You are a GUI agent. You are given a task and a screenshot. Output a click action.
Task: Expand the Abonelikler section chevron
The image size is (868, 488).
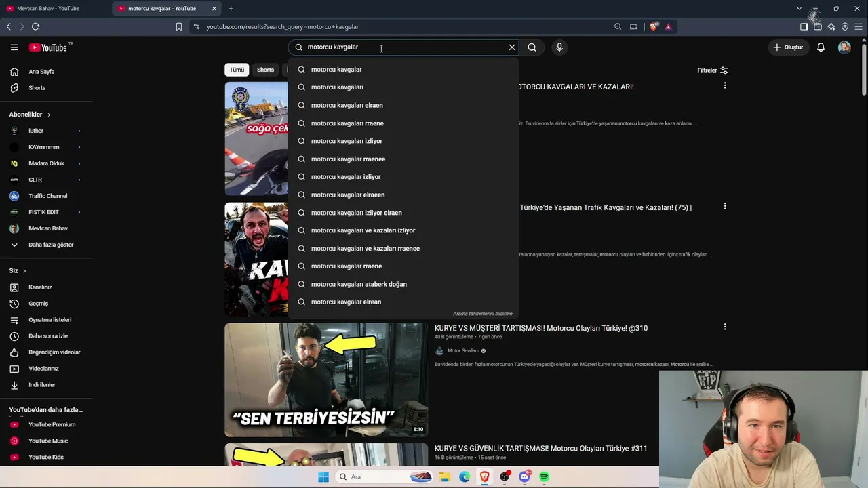click(x=49, y=115)
